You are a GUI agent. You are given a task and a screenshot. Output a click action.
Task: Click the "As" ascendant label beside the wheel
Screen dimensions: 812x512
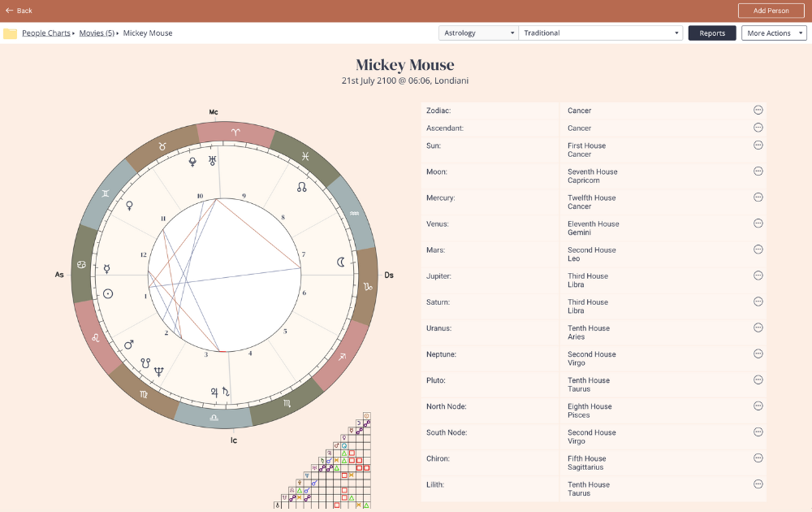[59, 275]
